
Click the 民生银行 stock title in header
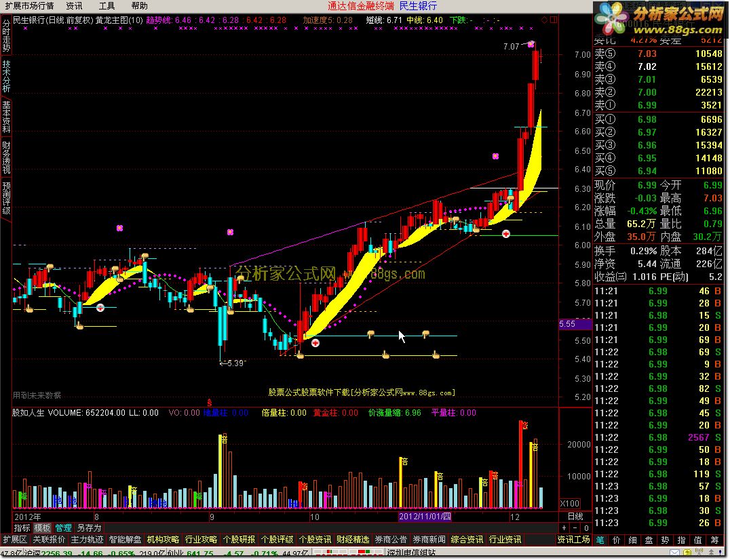418,6
